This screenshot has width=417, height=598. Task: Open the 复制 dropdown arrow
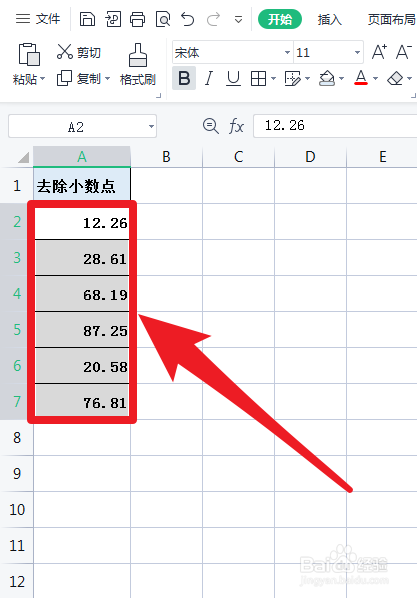pyautogui.click(x=108, y=79)
